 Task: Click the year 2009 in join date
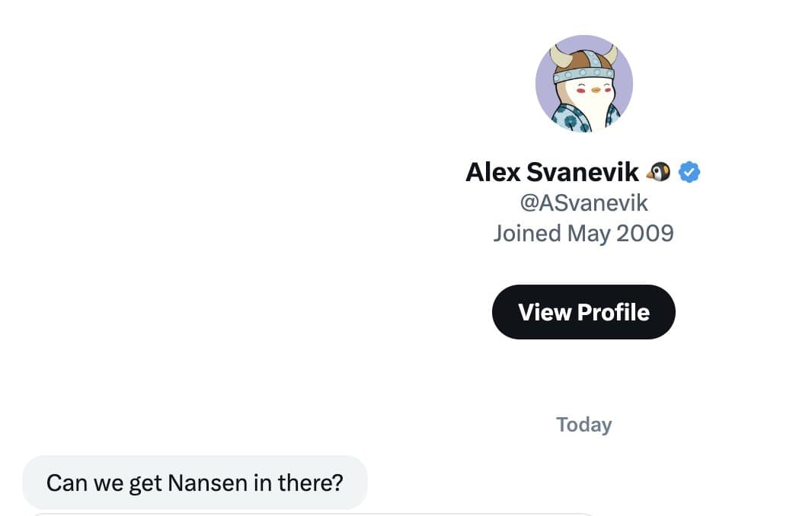[x=645, y=233]
